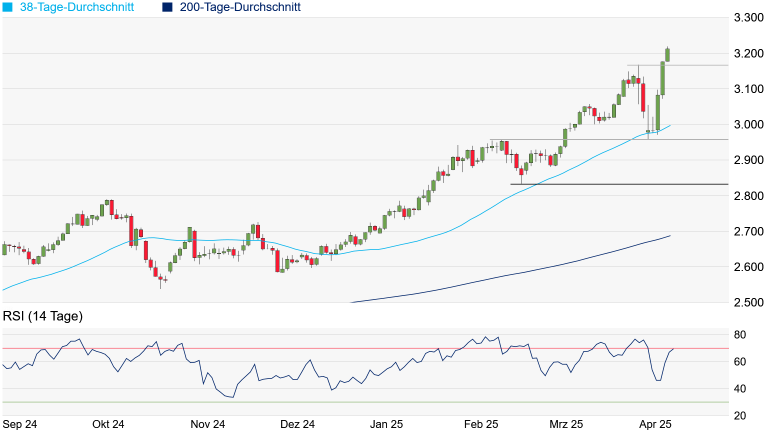Click the 3.300 price axis label
The height and width of the screenshot is (430, 765).
(x=748, y=18)
